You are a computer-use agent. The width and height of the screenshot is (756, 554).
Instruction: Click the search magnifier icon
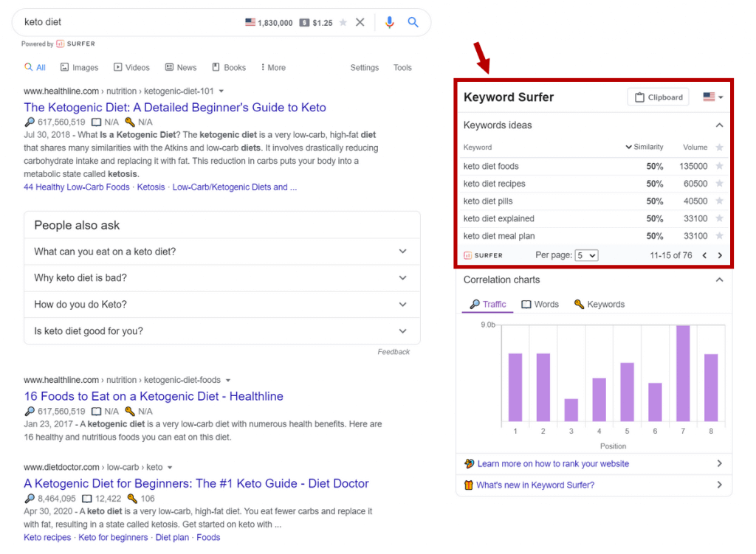pos(413,22)
